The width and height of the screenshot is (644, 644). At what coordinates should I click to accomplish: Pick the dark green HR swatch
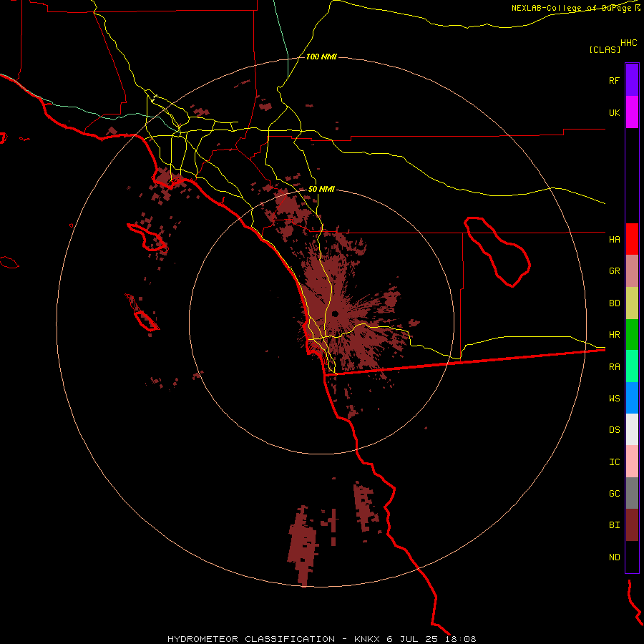[x=632, y=335]
